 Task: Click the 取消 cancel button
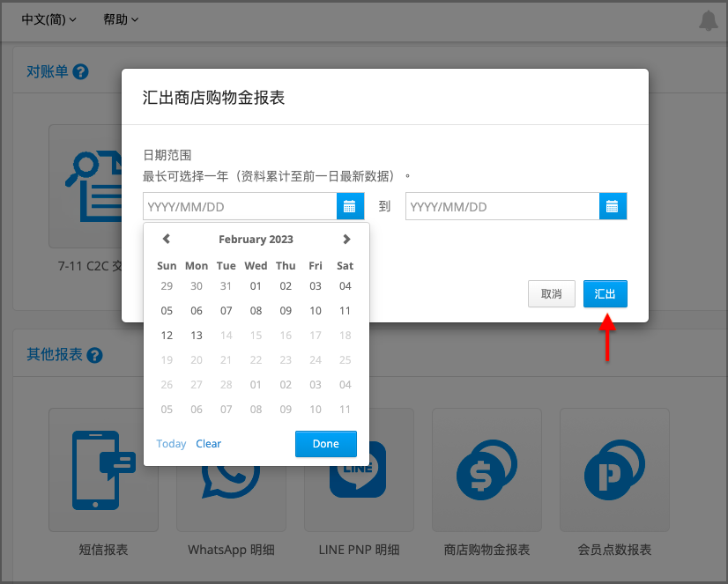coord(552,293)
